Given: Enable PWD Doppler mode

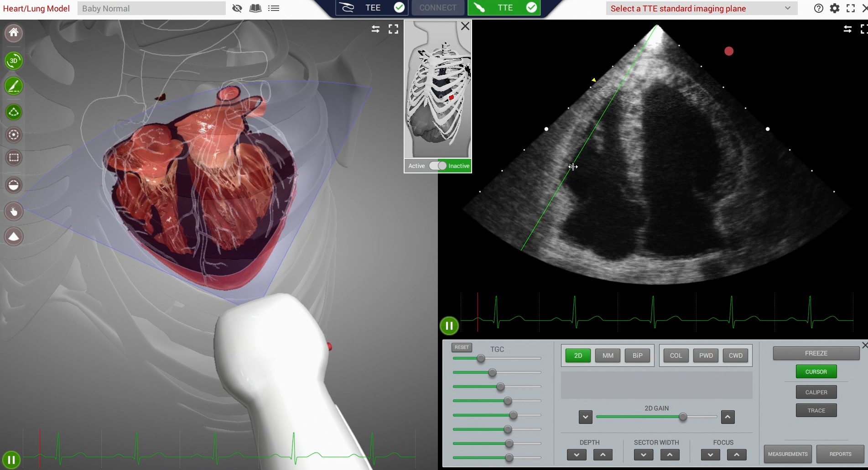Looking at the screenshot, I should 706,355.
